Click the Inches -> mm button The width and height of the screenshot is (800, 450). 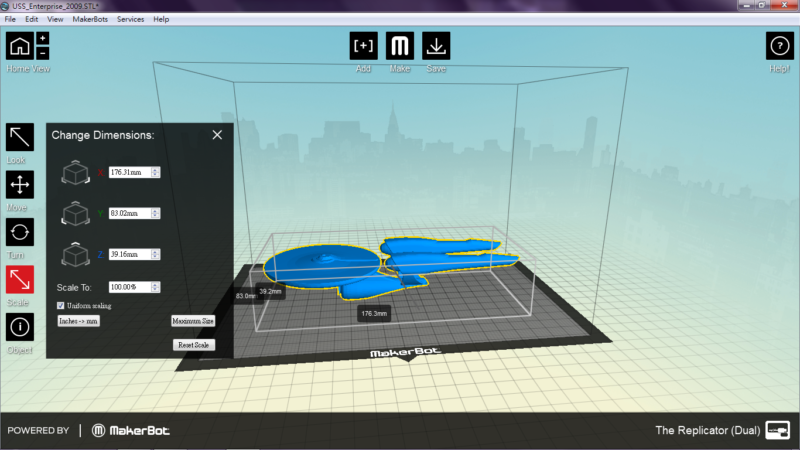78,321
